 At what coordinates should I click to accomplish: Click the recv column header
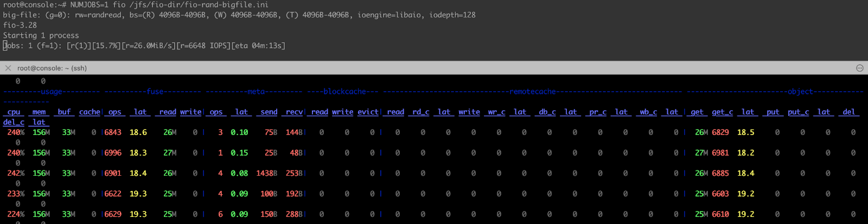click(x=294, y=112)
